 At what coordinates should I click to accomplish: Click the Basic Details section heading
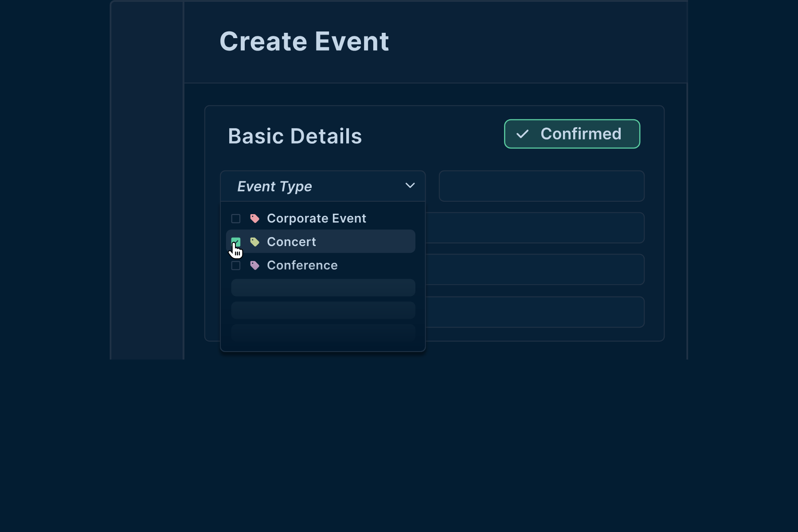click(x=295, y=136)
